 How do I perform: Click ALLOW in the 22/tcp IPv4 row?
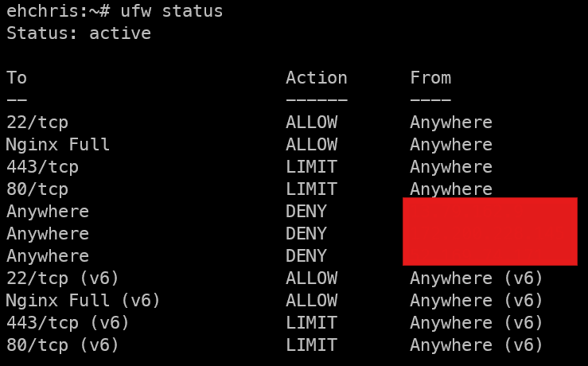(311, 123)
